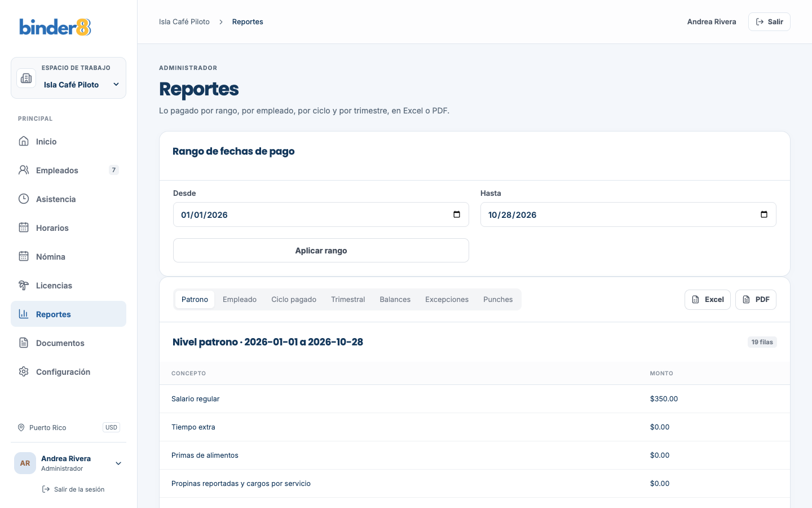
Task: Click the Primas de alimentos row
Action: 475,455
